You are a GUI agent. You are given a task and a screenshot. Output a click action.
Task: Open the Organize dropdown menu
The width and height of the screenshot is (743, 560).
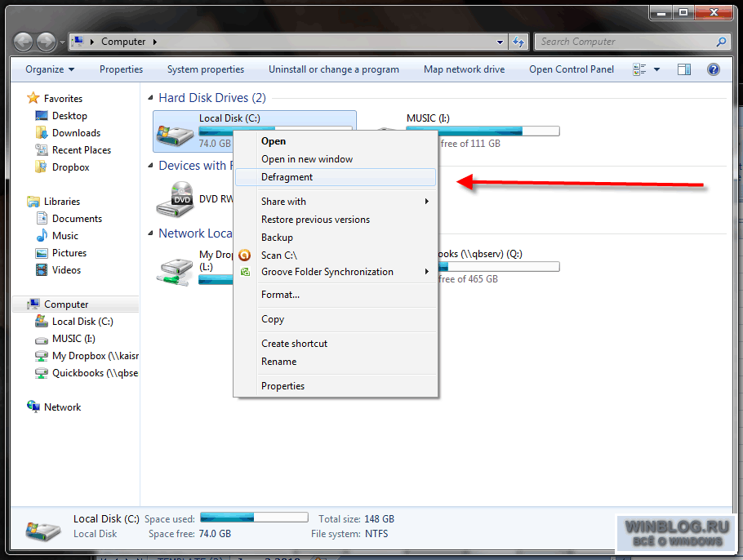point(50,69)
